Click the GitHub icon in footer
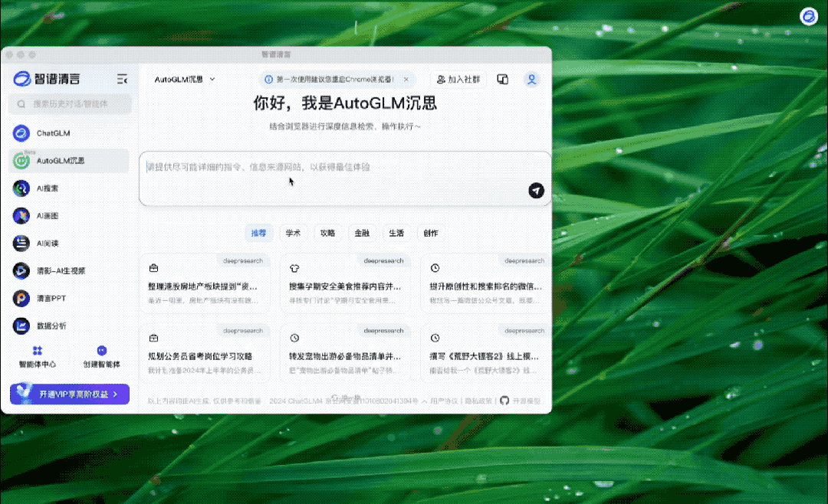 (504, 401)
